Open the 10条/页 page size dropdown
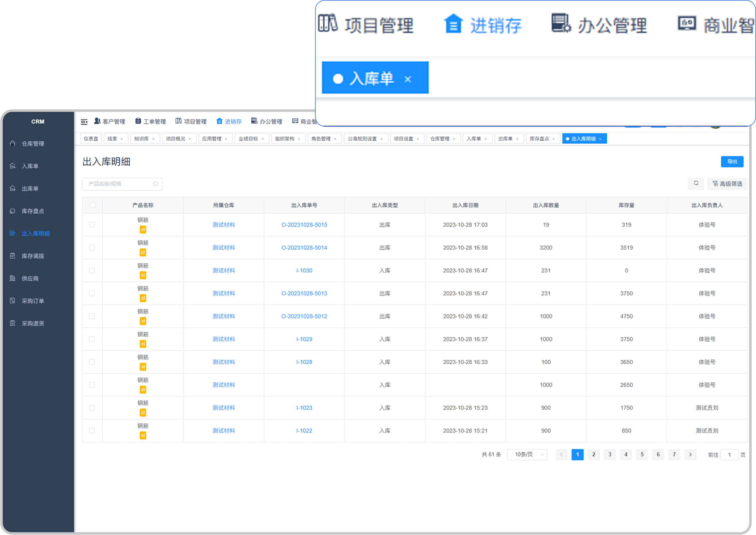The height and width of the screenshot is (535, 756). [527, 455]
